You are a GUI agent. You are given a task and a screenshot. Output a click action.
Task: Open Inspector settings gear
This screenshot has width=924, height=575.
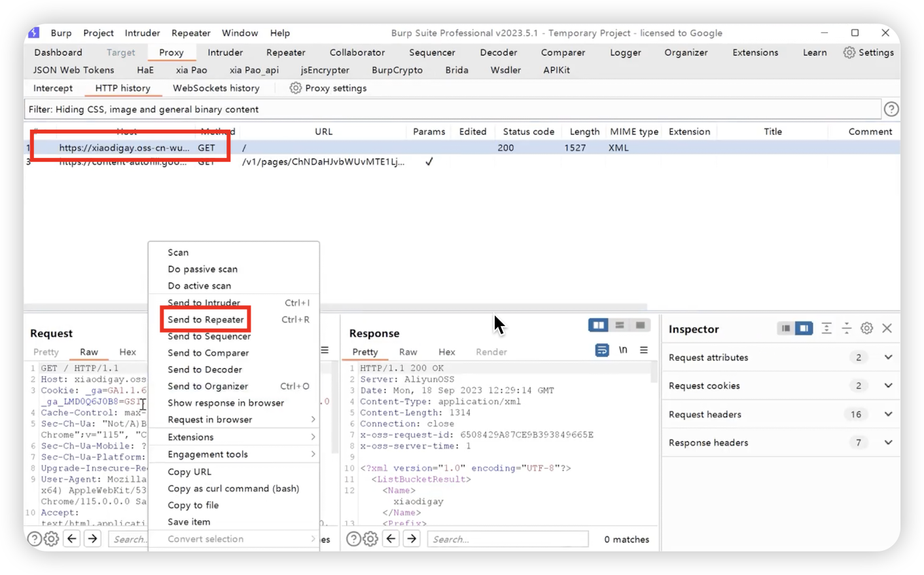tap(866, 328)
